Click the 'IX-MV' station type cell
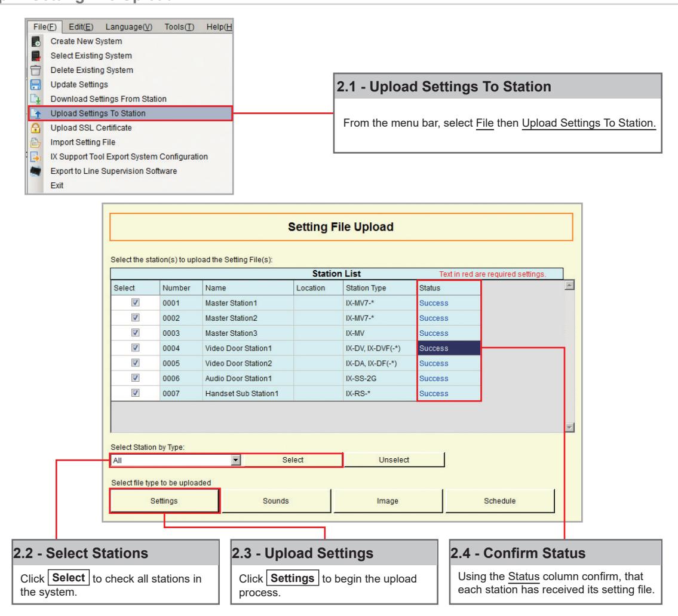Viewport: 678px width, 616px height. tap(380, 333)
